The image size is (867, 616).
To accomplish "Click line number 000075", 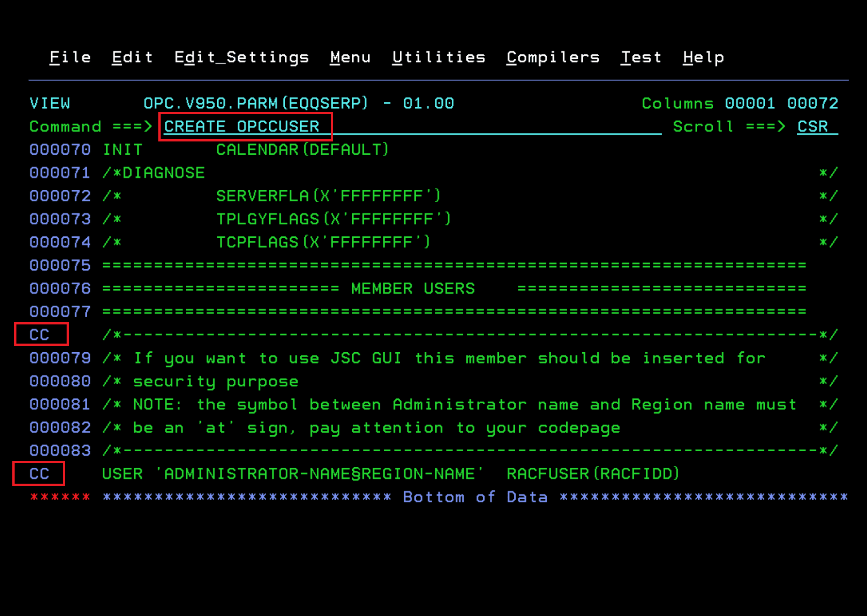I will click(60, 266).
